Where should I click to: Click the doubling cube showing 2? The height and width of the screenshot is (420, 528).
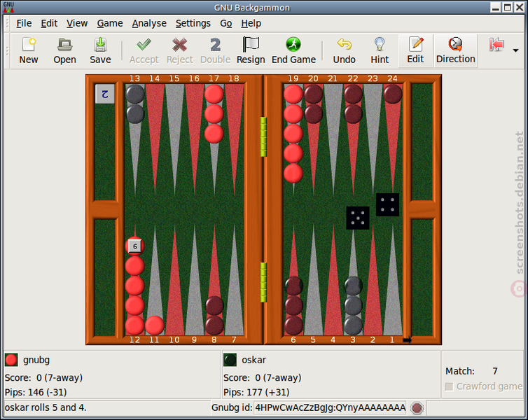click(105, 94)
